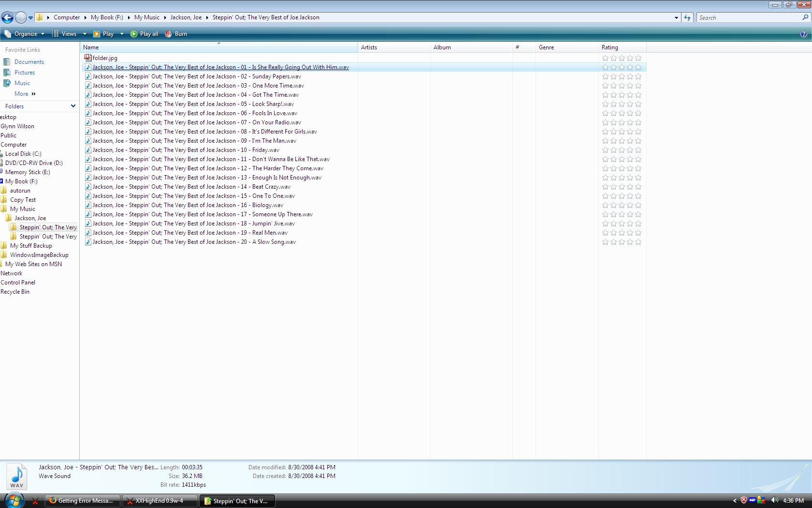Screen dimensions: 812x508
Task: Open the Organize menu
Action: [24, 34]
